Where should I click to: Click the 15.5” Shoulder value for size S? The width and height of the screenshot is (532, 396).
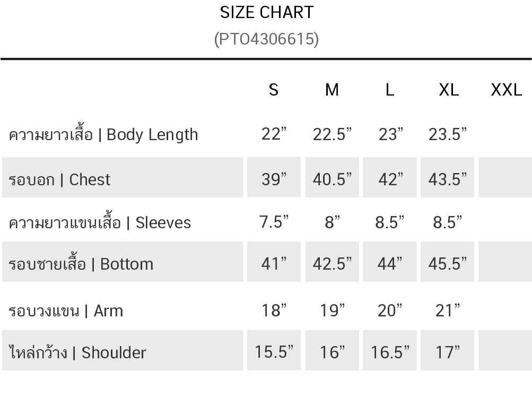point(274,352)
